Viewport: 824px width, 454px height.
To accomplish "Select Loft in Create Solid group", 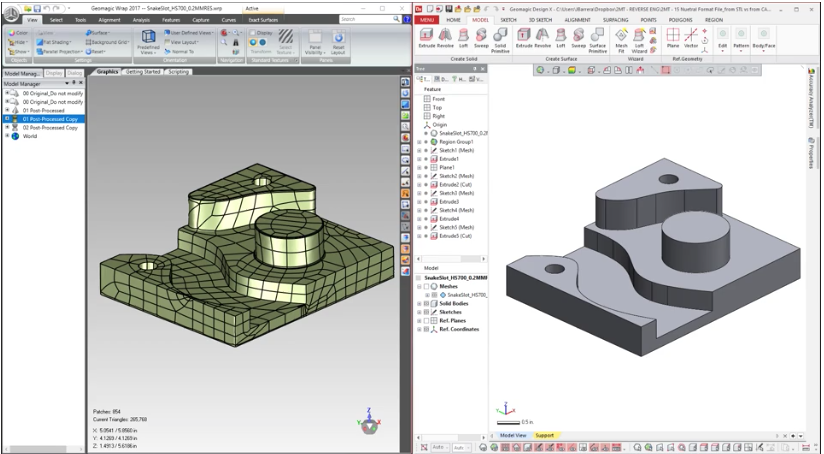I will [x=463, y=39].
